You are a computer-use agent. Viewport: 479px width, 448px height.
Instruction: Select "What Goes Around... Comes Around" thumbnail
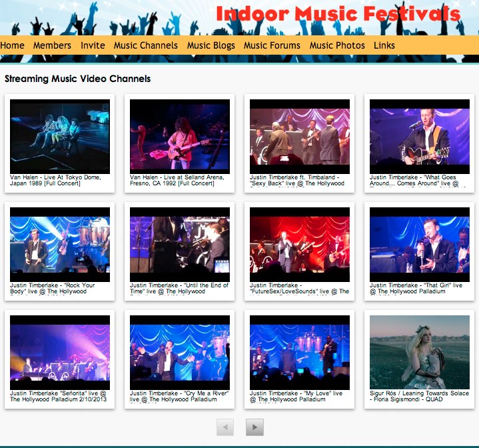tap(420, 137)
